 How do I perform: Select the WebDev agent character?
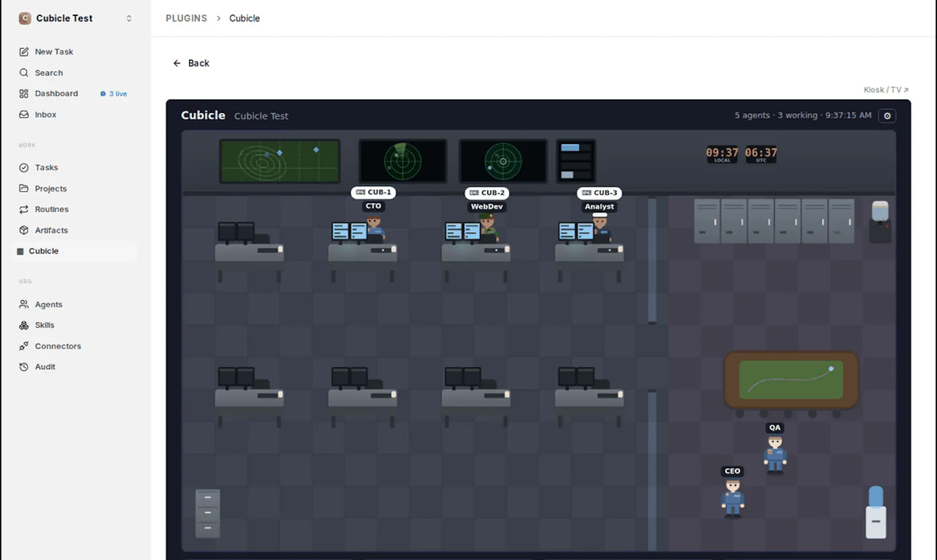point(488,228)
